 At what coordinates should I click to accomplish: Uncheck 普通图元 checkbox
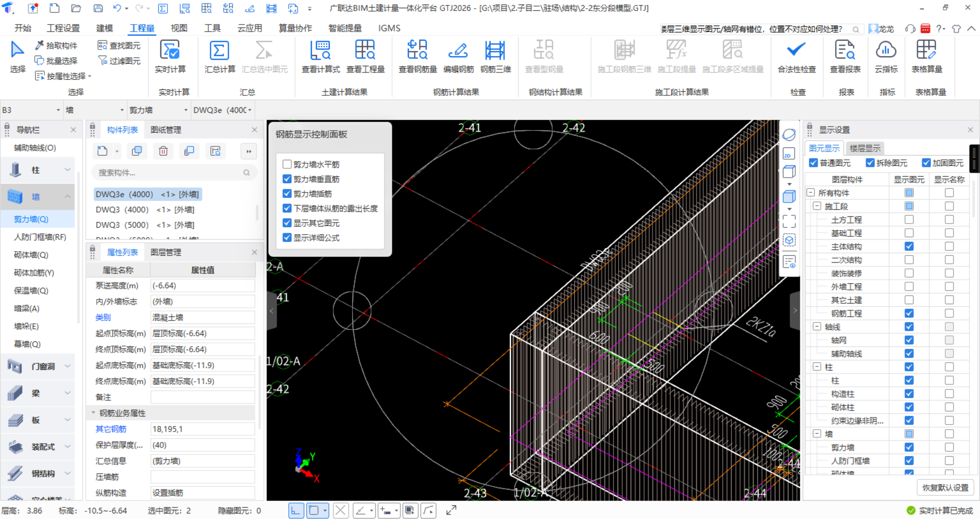814,163
